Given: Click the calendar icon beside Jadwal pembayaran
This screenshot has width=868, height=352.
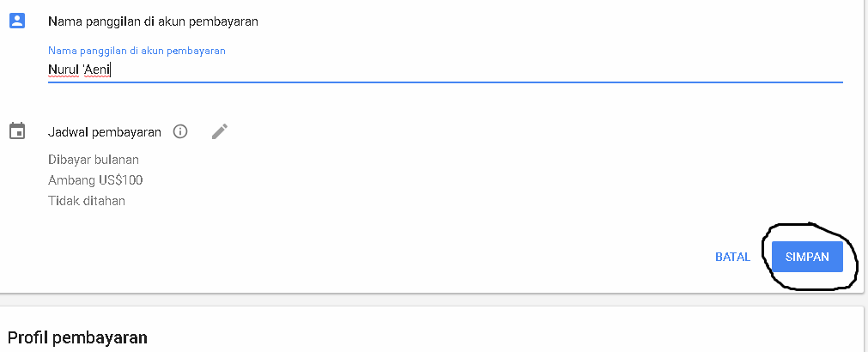Looking at the screenshot, I should click(x=17, y=131).
